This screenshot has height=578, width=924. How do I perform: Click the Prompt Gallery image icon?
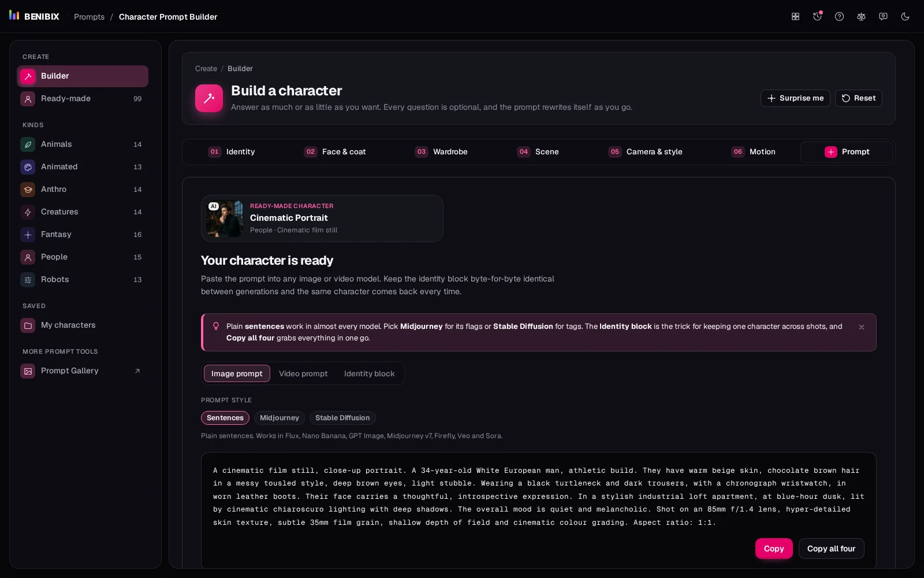click(28, 371)
